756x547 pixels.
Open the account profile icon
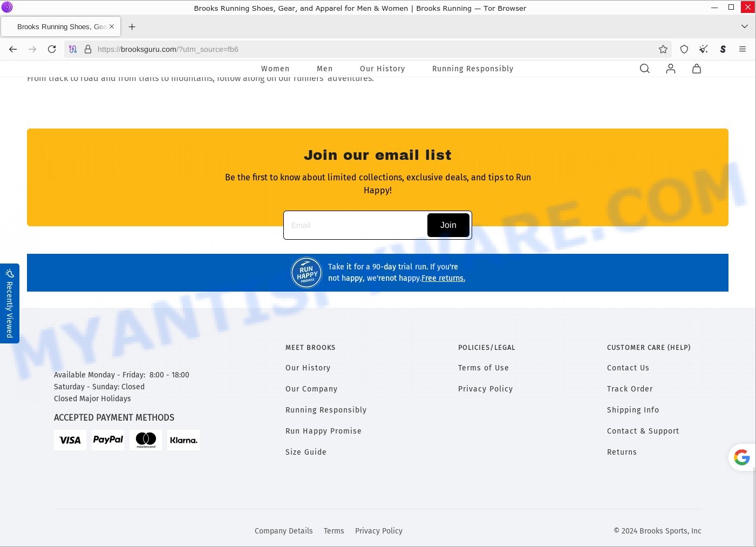[671, 69]
